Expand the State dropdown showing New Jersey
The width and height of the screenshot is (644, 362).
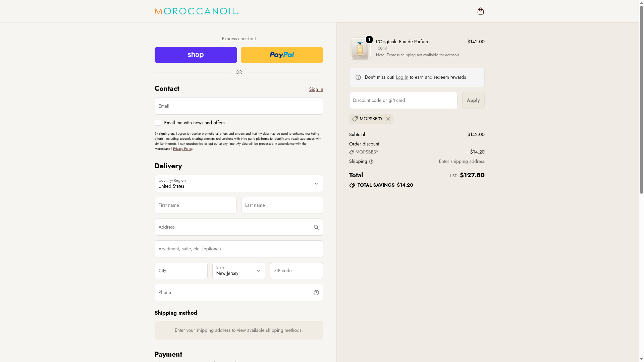tap(238, 271)
